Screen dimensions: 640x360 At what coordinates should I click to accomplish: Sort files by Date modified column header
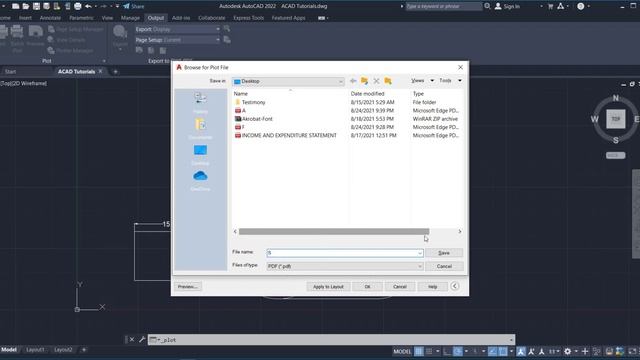[367, 93]
